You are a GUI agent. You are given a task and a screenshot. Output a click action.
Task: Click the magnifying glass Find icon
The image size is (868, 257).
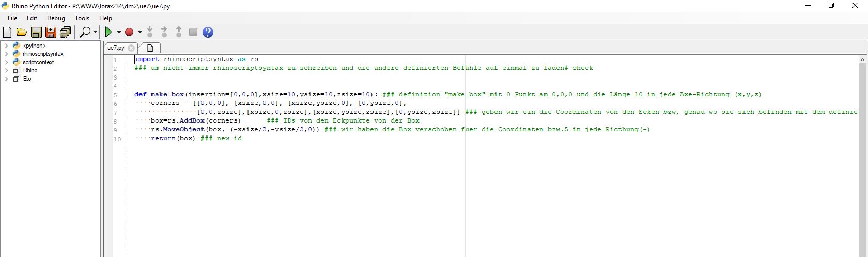tap(85, 32)
